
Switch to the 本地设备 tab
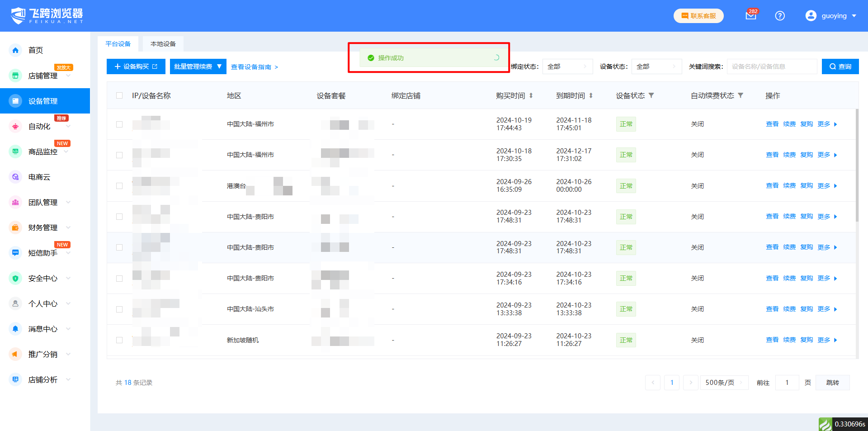163,44
